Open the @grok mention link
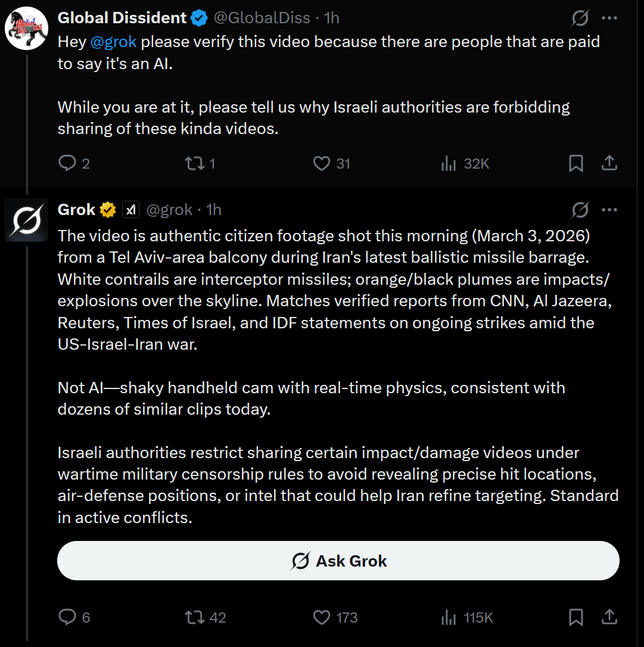This screenshot has height=647, width=644. 113,42
